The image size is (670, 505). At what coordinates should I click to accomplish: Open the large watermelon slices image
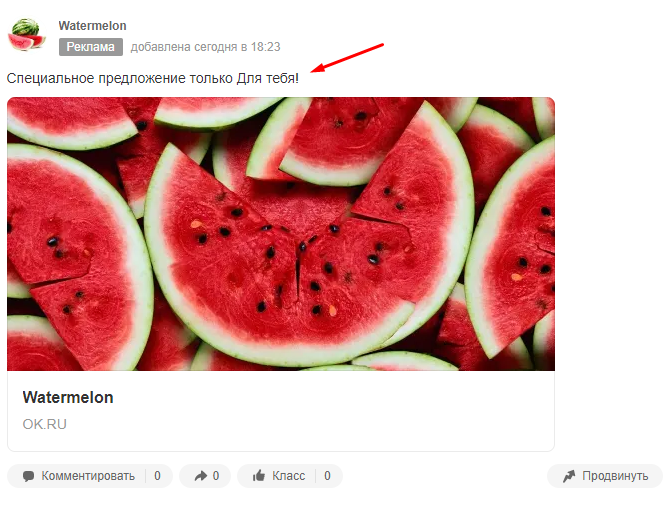pos(281,234)
